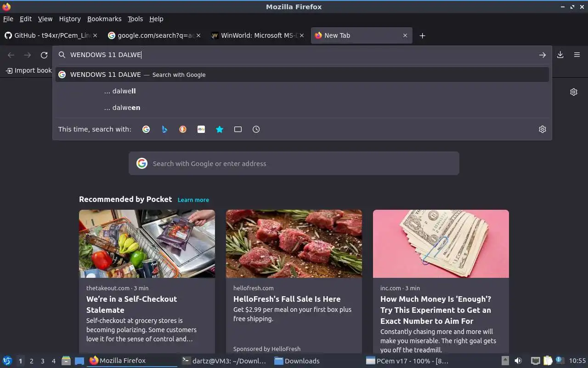This screenshot has width=588, height=368.
Task: Switch to the google.com/search tab
Action: pyautogui.click(x=154, y=35)
